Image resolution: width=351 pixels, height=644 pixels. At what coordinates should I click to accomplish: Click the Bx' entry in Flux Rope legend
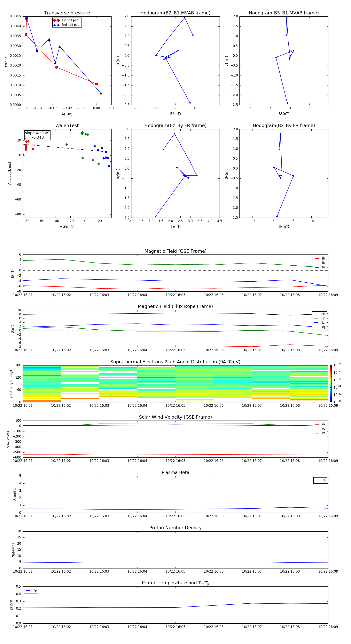(x=320, y=314)
